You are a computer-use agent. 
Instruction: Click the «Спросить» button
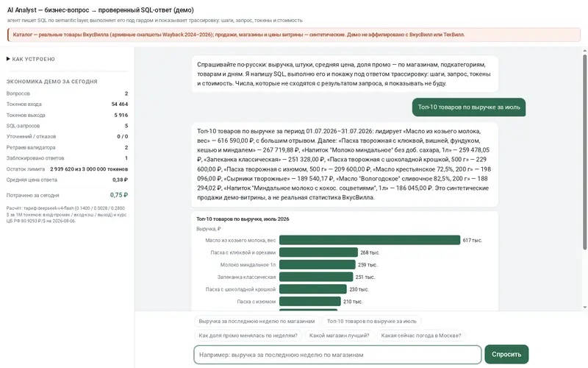(506, 354)
